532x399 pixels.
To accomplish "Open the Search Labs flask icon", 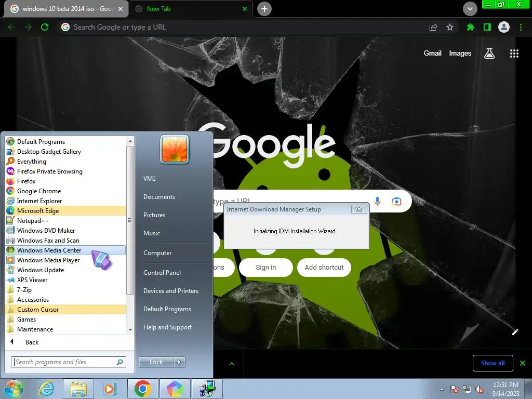I will click(x=489, y=54).
